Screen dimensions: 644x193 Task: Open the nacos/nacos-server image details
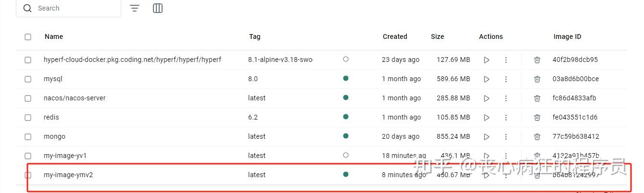point(75,98)
